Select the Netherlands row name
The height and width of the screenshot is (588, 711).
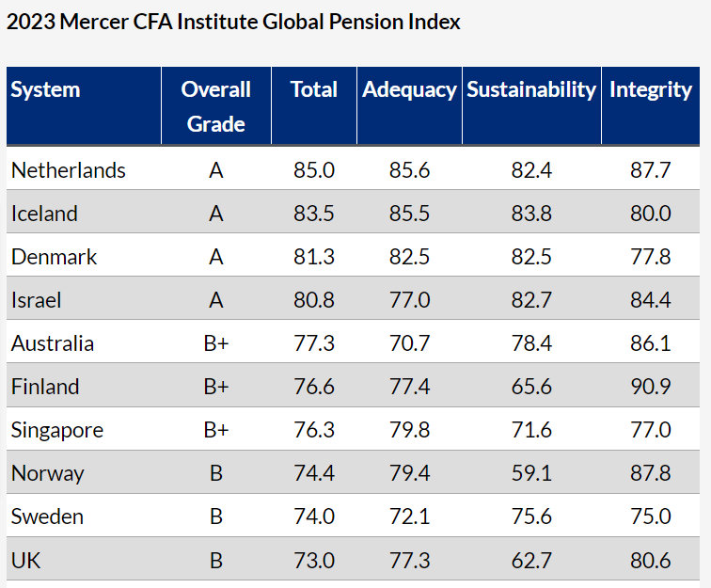pyautogui.click(x=69, y=170)
